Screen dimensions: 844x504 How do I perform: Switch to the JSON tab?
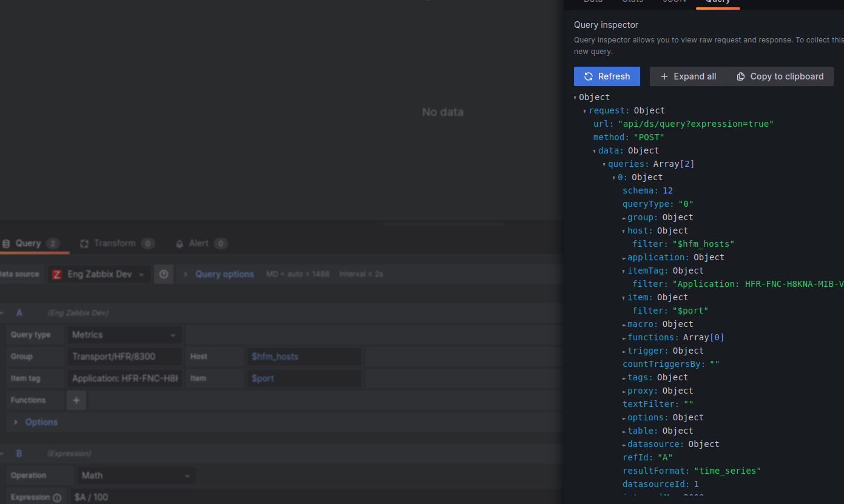click(674, 2)
